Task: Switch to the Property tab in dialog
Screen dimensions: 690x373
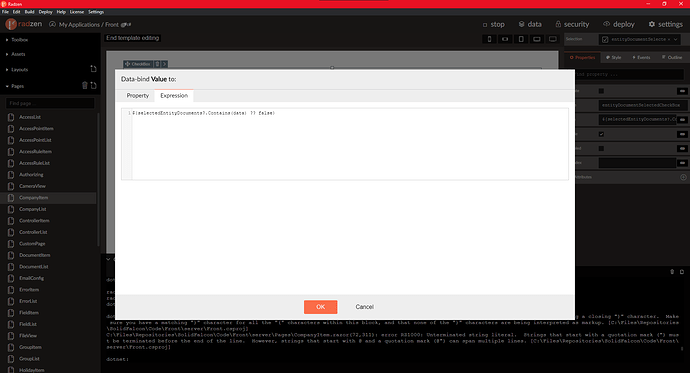Action: click(x=138, y=95)
